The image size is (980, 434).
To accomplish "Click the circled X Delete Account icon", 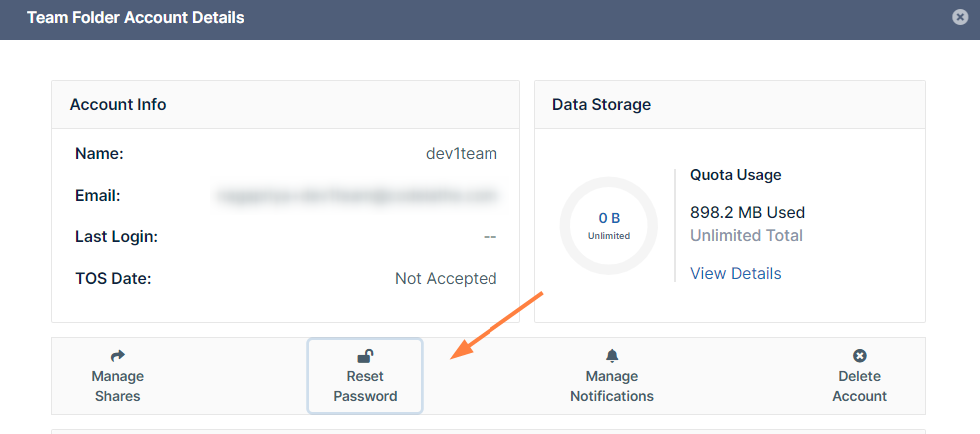I will click(x=859, y=355).
